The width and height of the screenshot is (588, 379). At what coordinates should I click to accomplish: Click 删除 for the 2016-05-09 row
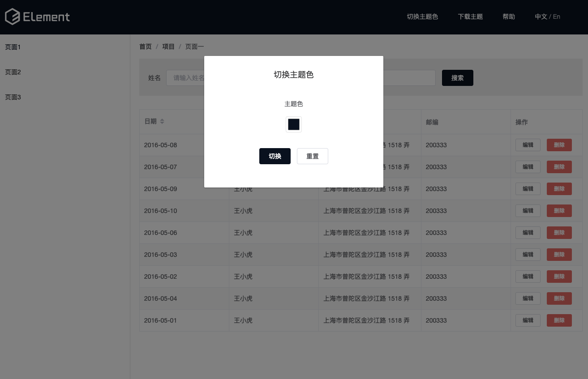[559, 189]
